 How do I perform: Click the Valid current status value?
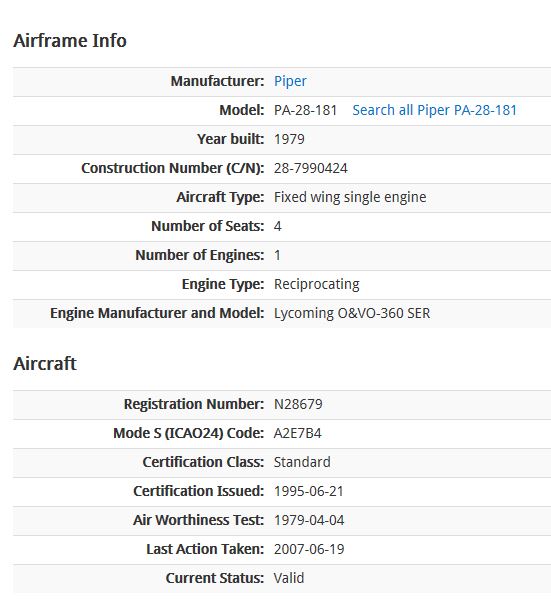tap(289, 578)
